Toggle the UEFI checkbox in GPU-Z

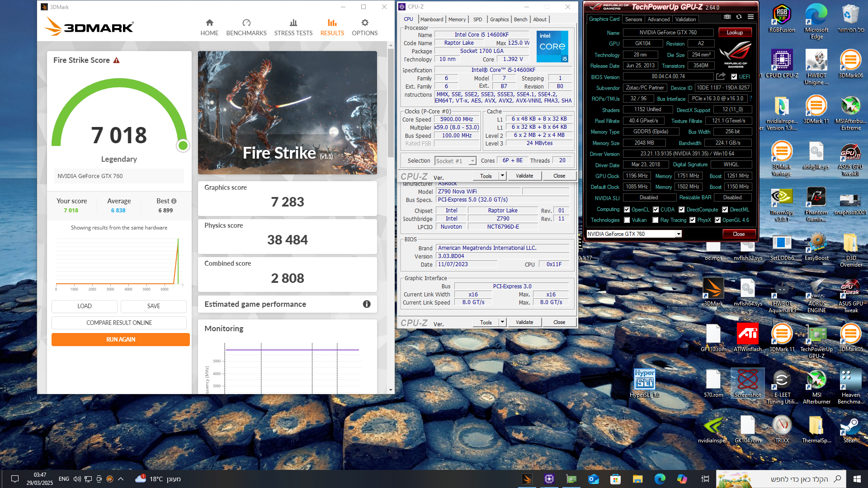tap(734, 77)
